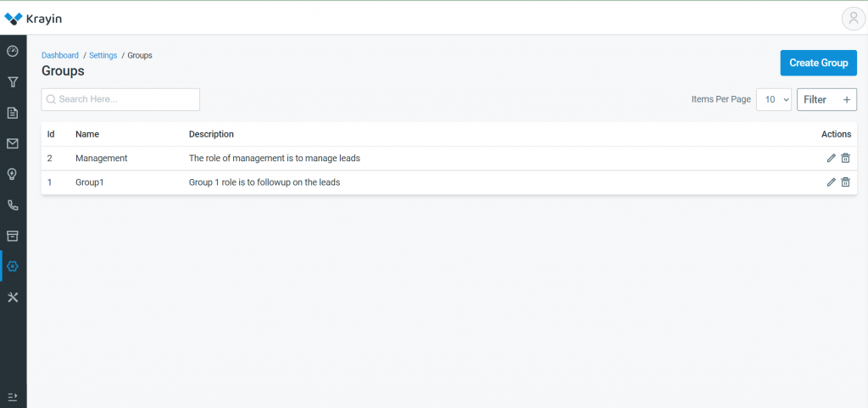Select the Group1 name cell

[x=90, y=182]
